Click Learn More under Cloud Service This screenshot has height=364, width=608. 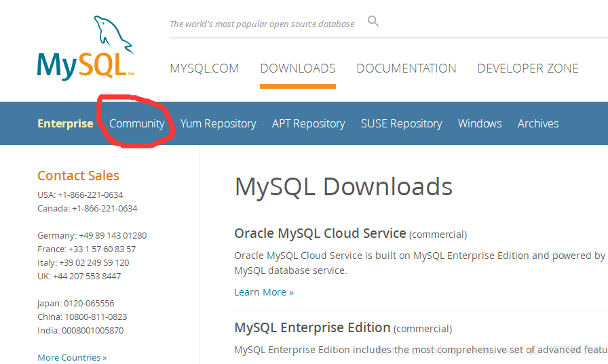264,292
